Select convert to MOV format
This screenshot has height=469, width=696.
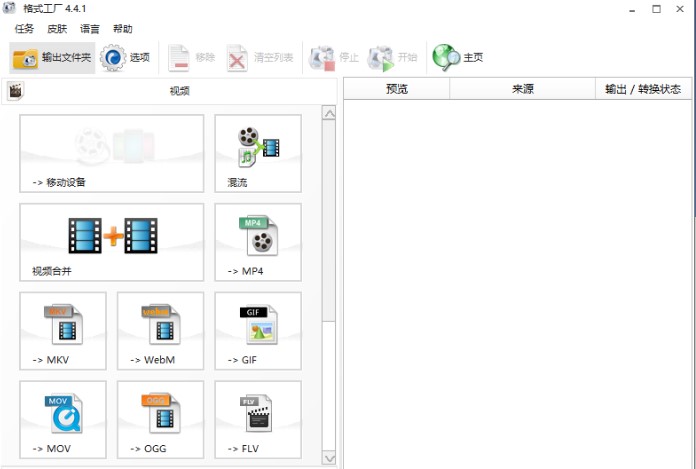63,419
